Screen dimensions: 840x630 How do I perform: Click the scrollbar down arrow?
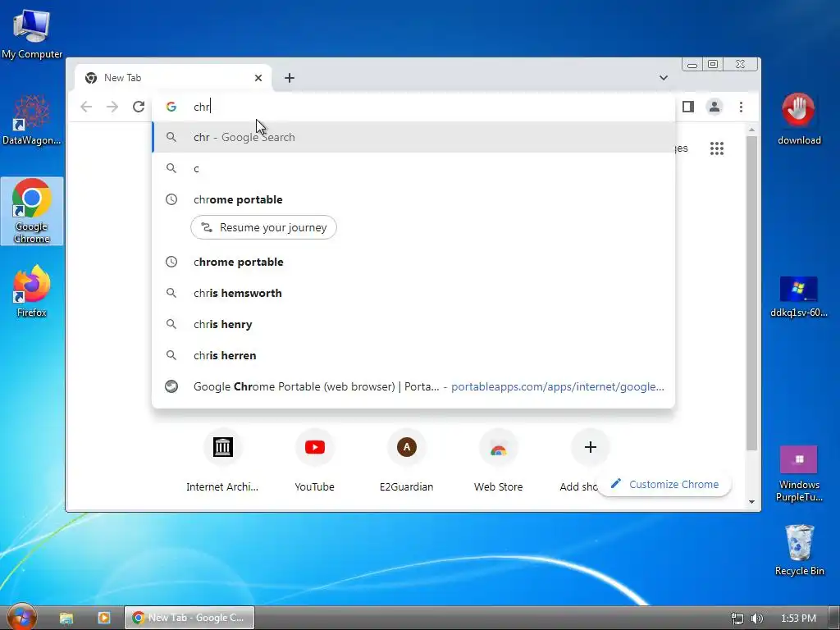pos(751,502)
